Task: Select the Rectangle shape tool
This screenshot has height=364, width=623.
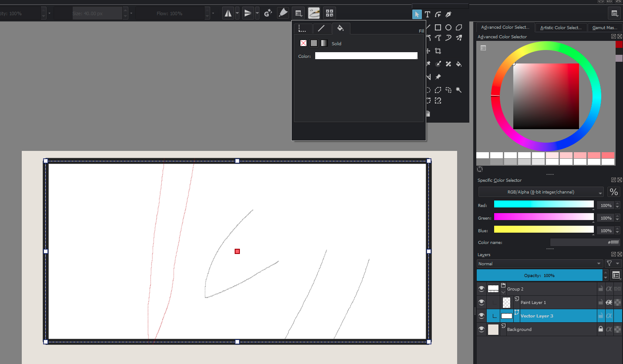Action: 438,27
